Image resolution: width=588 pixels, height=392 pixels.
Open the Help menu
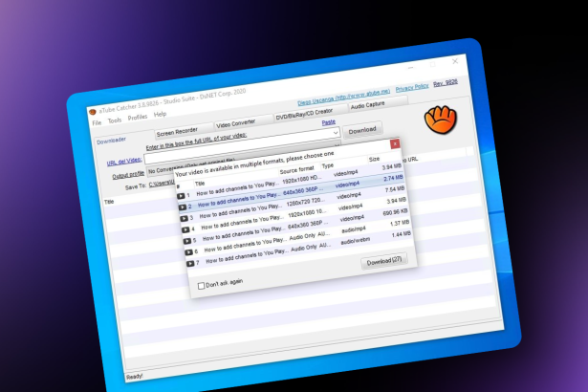pos(160,114)
